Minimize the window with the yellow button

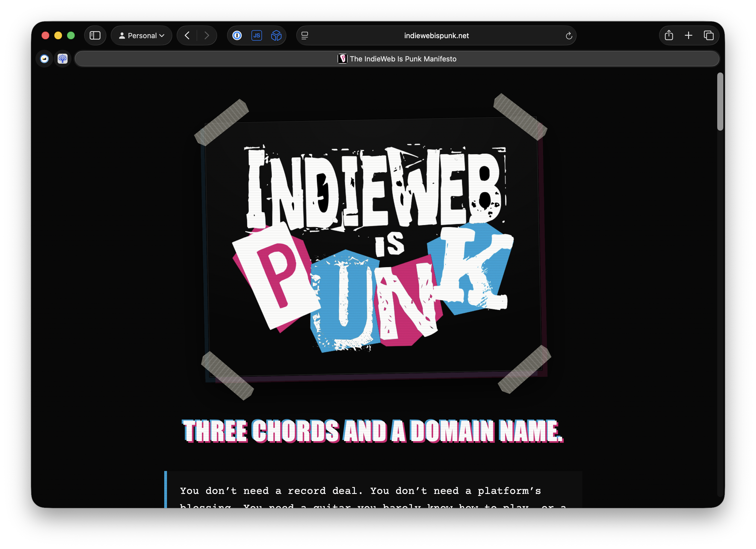point(58,35)
